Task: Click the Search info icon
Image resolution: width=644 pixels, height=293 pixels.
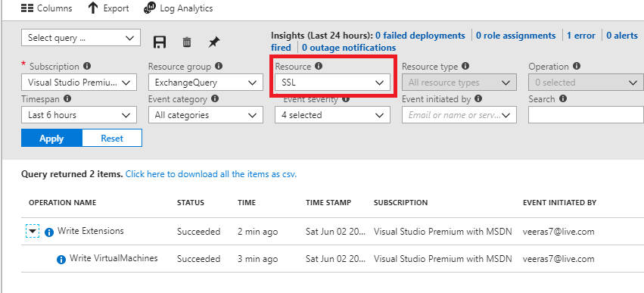Action: tap(563, 98)
